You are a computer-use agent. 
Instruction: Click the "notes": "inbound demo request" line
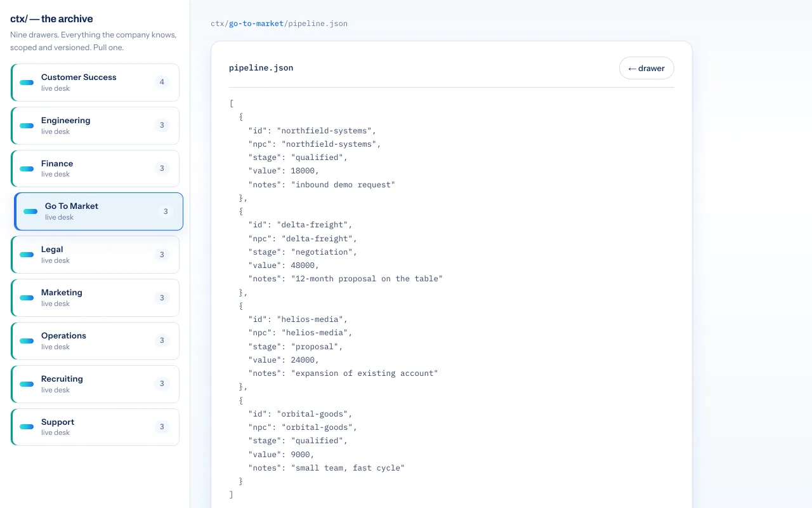(x=322, y=185)
